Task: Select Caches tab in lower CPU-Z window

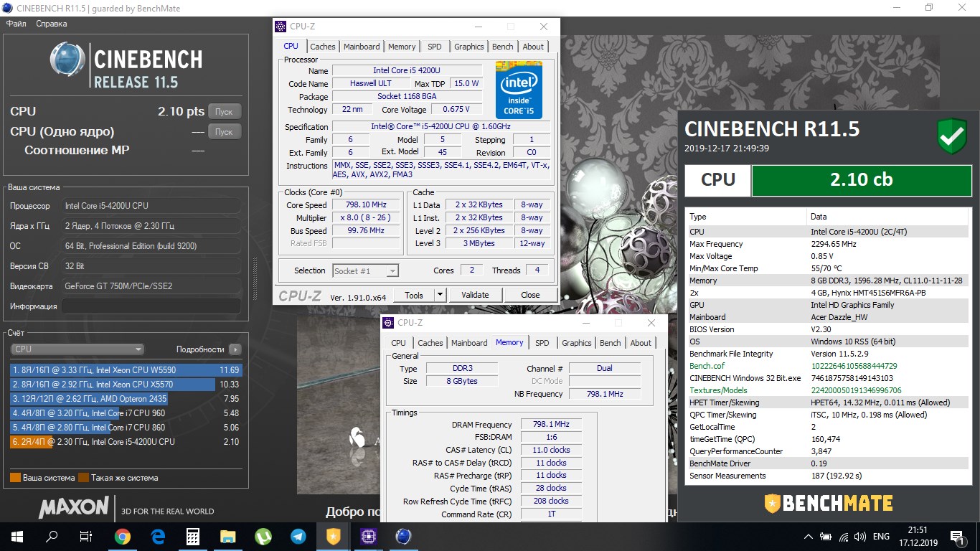Action: pos(430,343)
